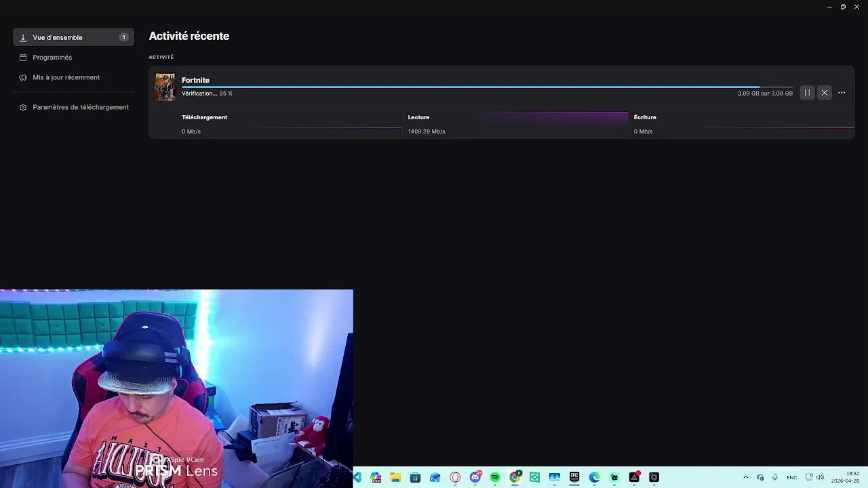Click the calendar icon beside Programmés

23,58
